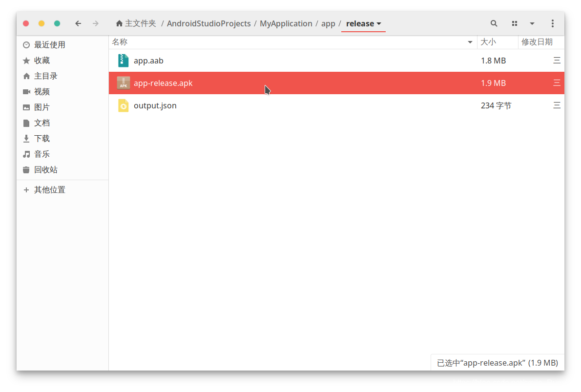Open the three-dot menu button
Image resolution: width=581 pixels, height=392 pixels.
[x=553, y=23]
